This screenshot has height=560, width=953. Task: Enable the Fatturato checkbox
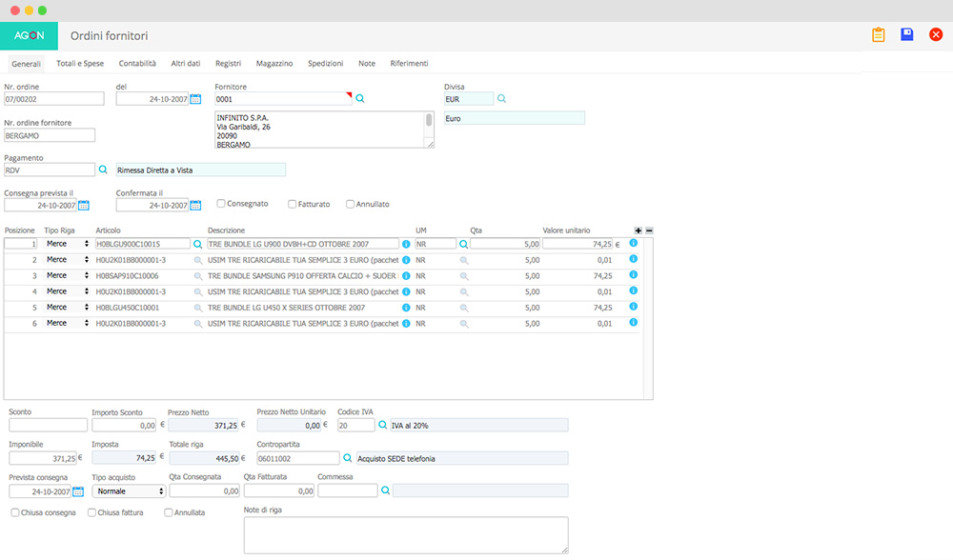pos(293,204)
